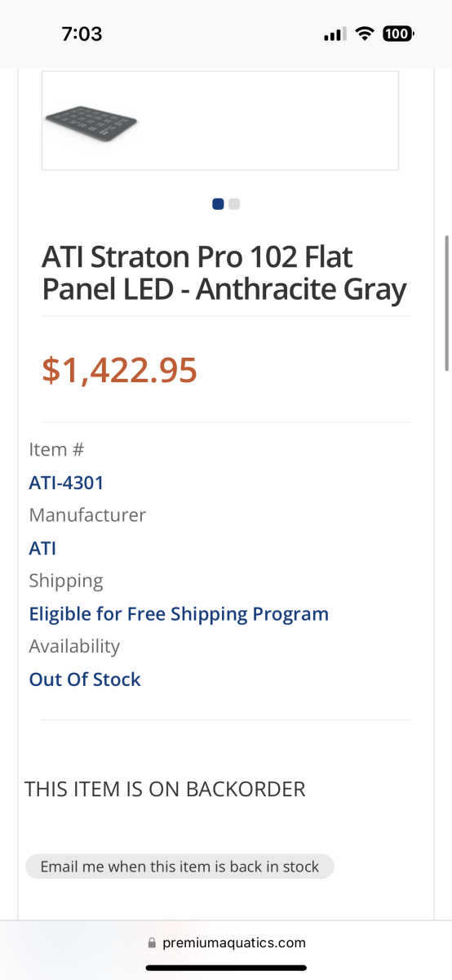Tap the battery level indicator

pos(397,33)
